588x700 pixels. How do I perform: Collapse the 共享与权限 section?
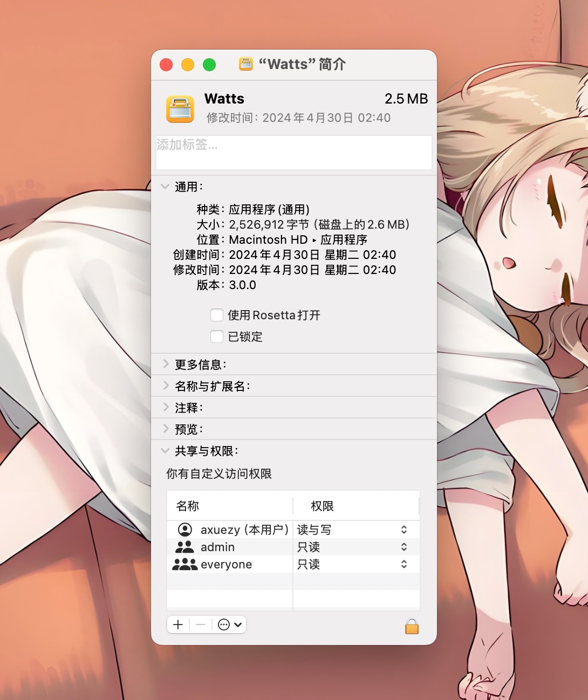click(x=165, y=451)
